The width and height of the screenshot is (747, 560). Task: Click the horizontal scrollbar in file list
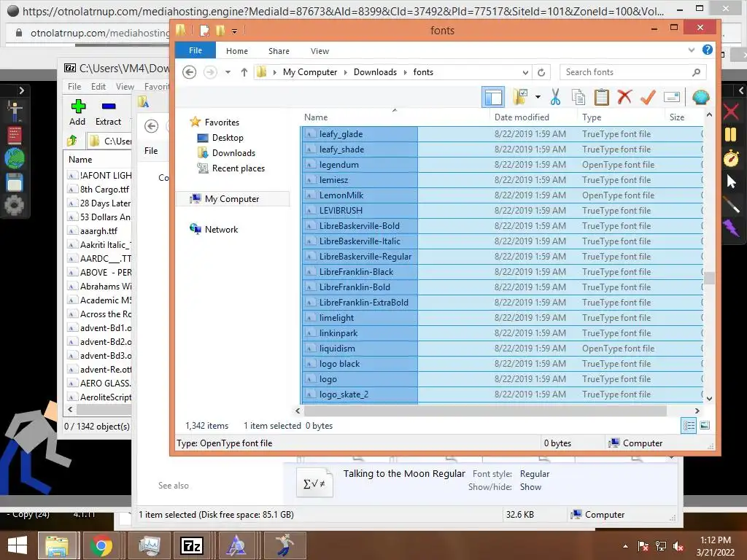[x=484, y=411]
